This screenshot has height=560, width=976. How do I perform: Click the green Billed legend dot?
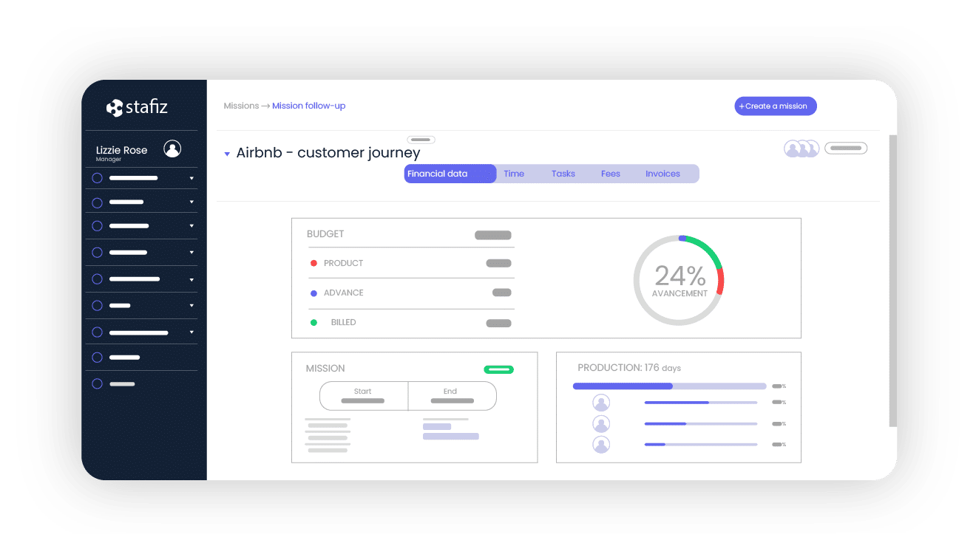tap(314, 323)
